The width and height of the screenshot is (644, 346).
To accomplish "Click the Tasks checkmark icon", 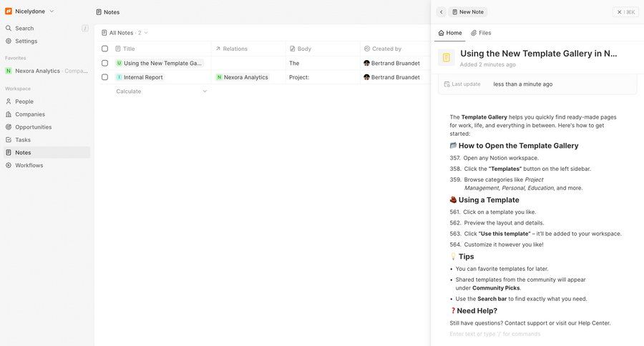I will 8,139.
